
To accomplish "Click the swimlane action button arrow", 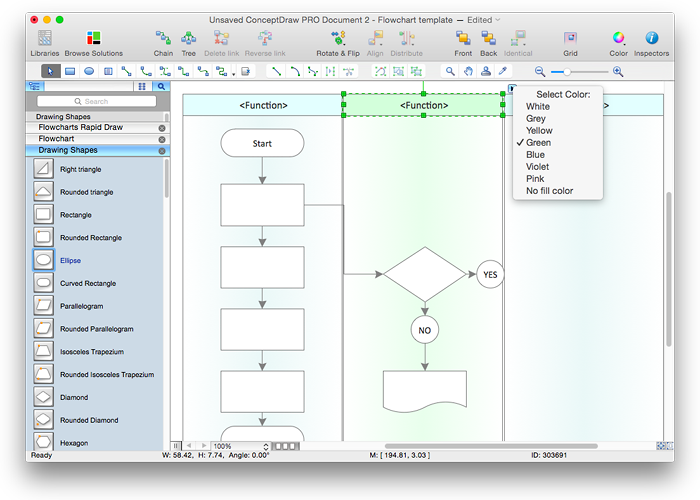I will click(512, 88).
